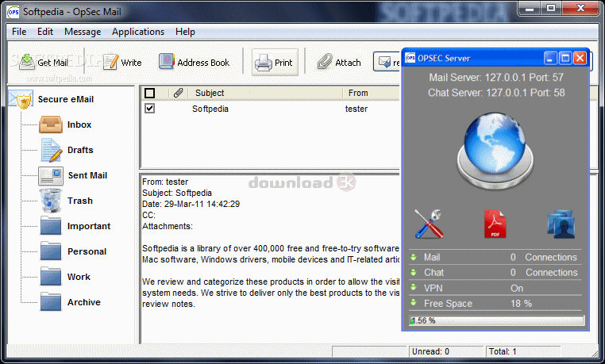
Task: Click the Free Space green indicator
Action: click(413, 303)
